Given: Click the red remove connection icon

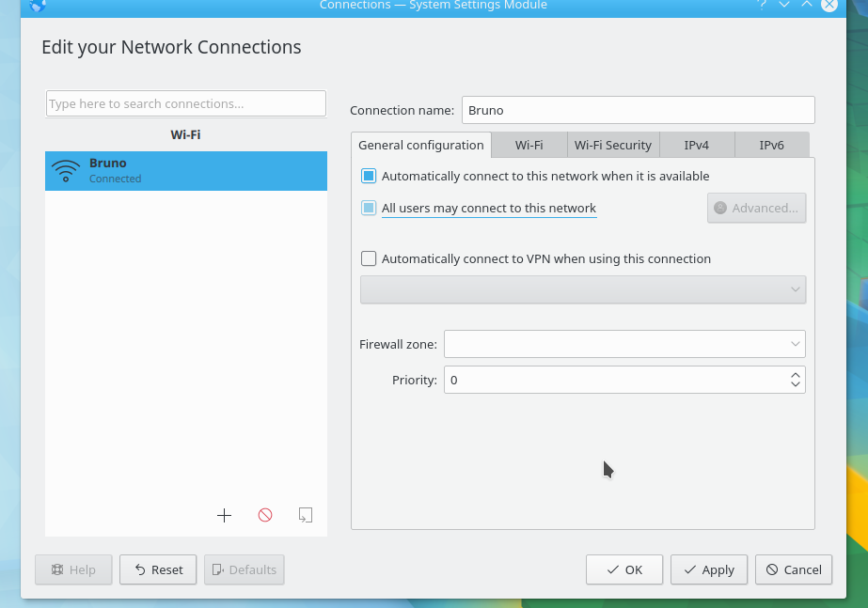Looking at the screenshot, I should point(265,515).
